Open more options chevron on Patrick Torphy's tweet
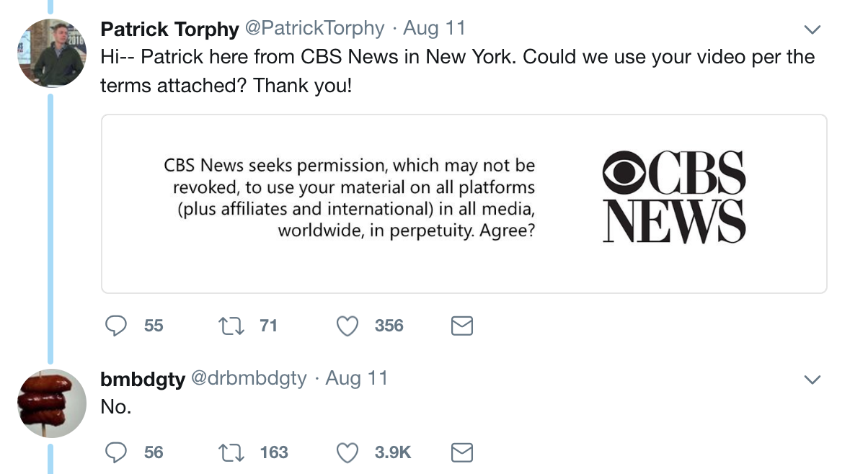This screenshot has width=868, height=474. point(812,30)
